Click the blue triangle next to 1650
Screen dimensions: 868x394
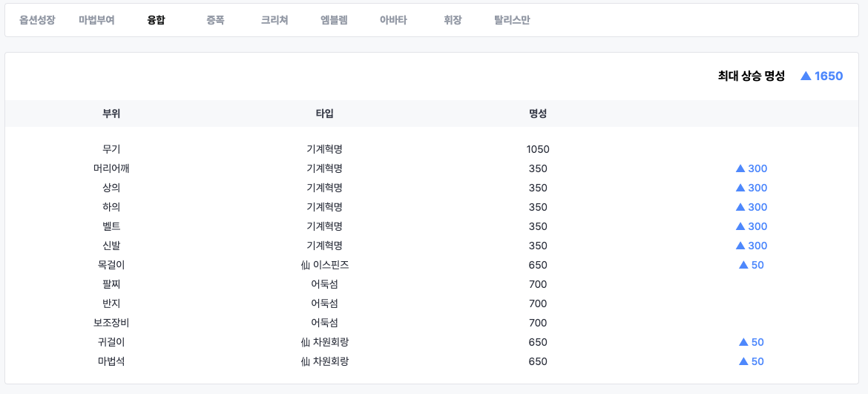tap(806, 76)
